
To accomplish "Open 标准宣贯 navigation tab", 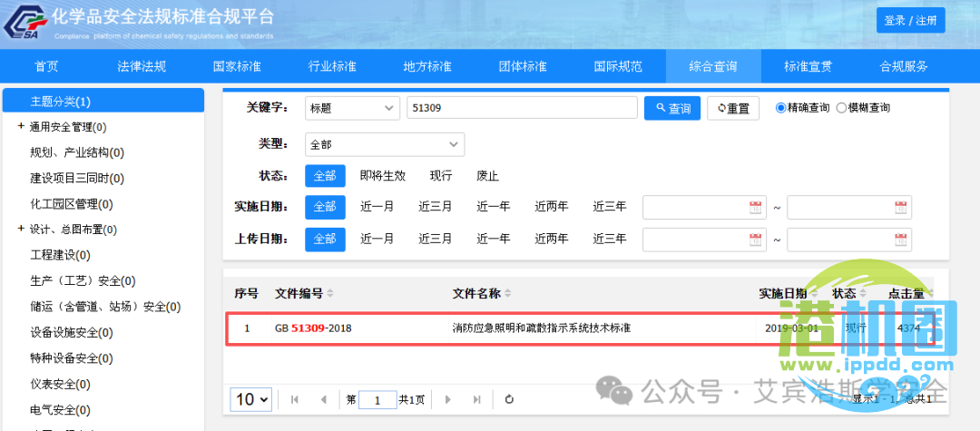I will click(x=808, y=66).
